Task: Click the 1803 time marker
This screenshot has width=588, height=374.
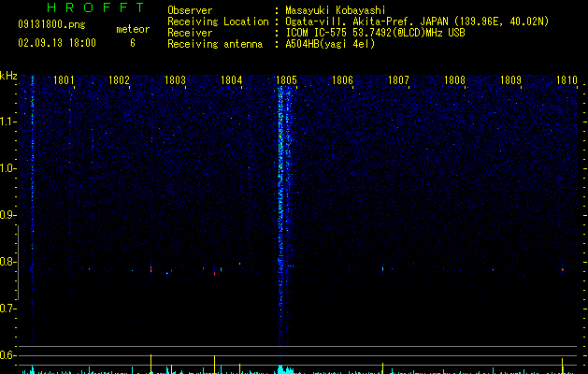Action: pos(175,80)
